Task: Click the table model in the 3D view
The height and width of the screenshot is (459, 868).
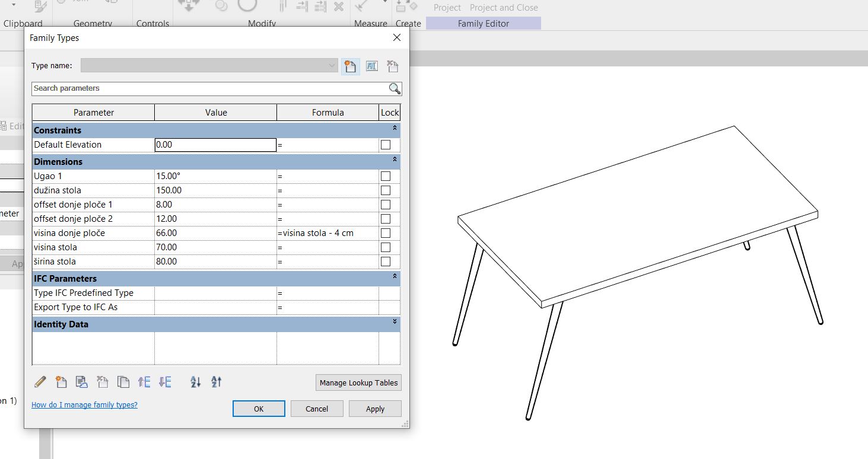Action: click(638, 216)
